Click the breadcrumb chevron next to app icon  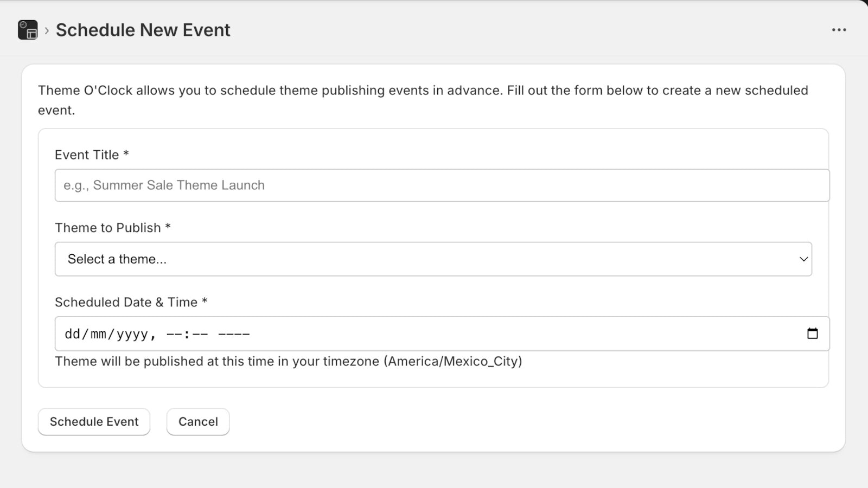pos(46,31)
